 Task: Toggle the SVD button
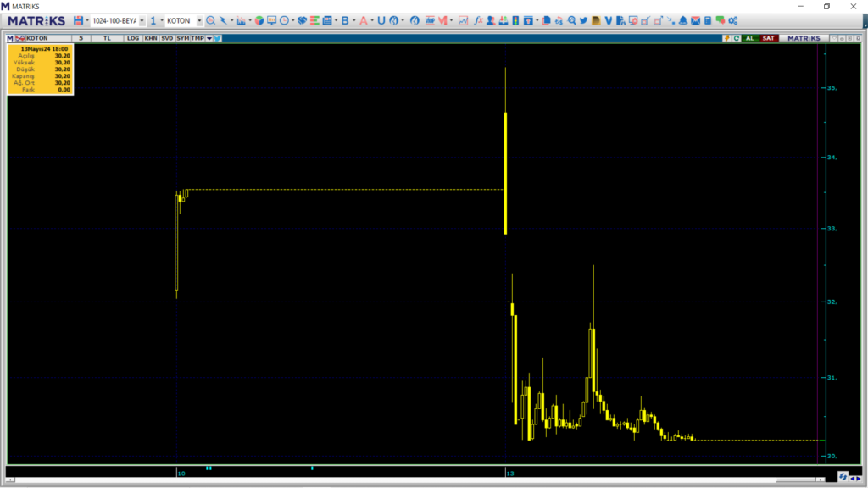coord(167,38)
